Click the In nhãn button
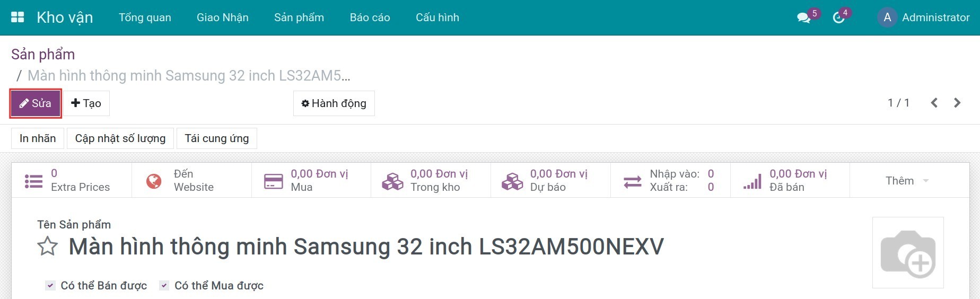 [38, 138]
